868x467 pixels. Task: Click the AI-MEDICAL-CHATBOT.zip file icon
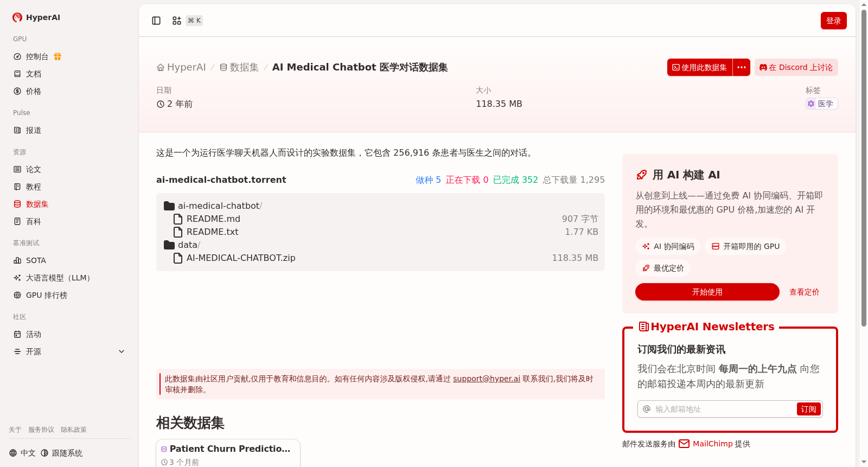pos(178,258)
